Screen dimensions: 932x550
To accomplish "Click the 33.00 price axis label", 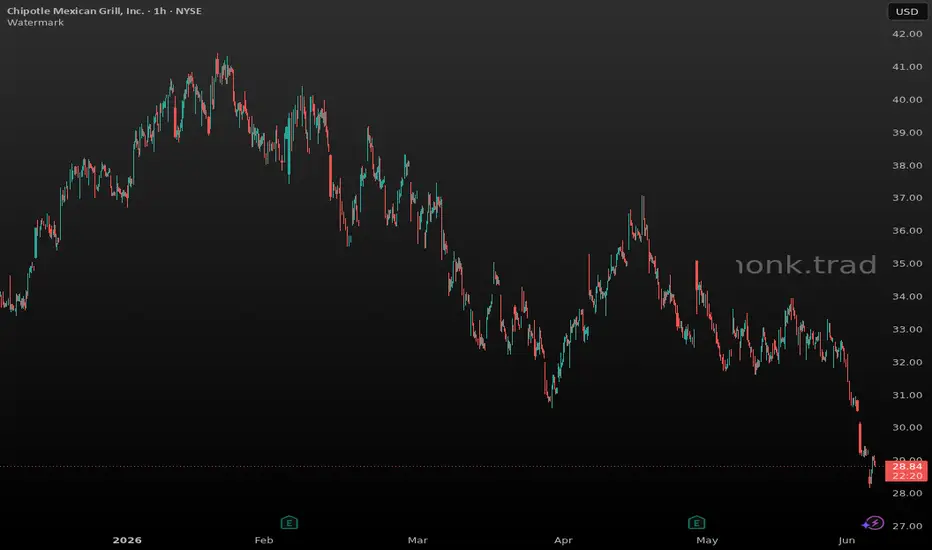I will (x=907, y=329).
